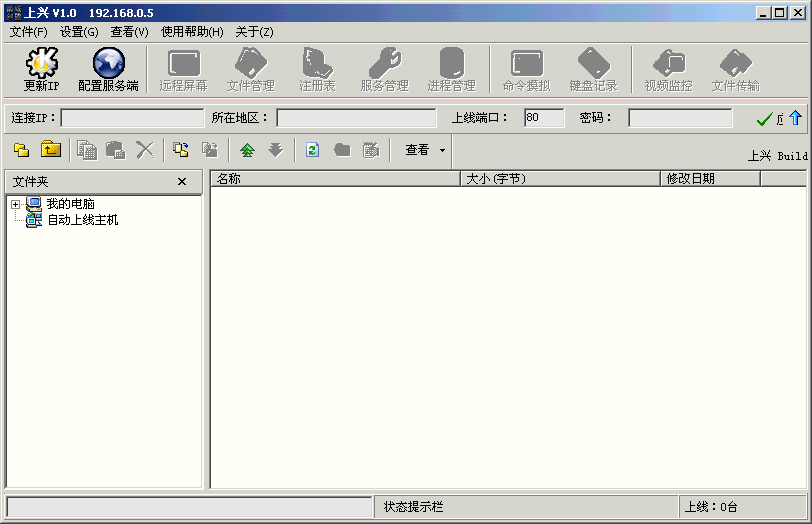Click the 注册表 toolbar icon

(x=317, y=68)
